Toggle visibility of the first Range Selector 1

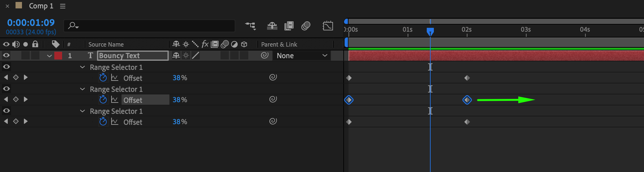click(x=6, y=67)
